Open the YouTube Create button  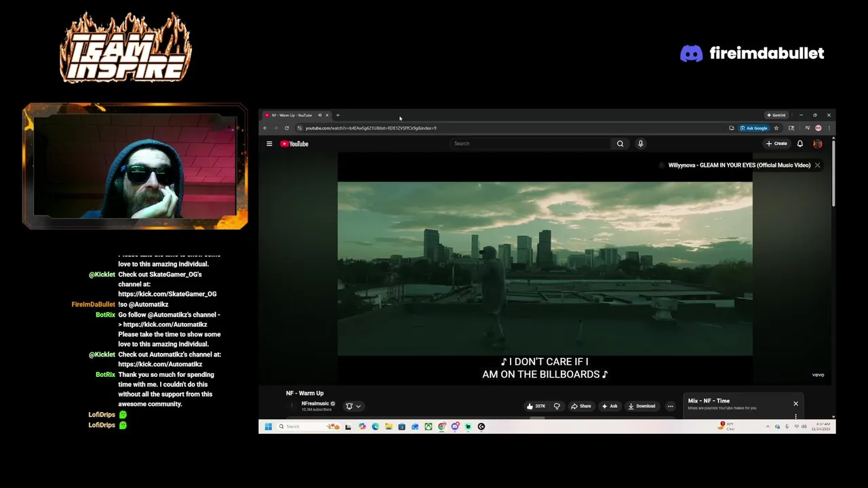776,144
